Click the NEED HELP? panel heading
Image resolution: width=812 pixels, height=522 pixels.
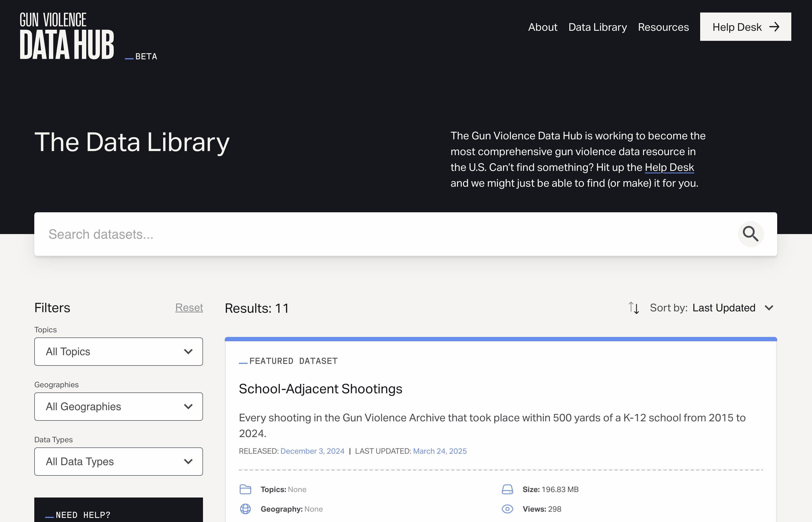pyautogui.click(x=83, y=515)
